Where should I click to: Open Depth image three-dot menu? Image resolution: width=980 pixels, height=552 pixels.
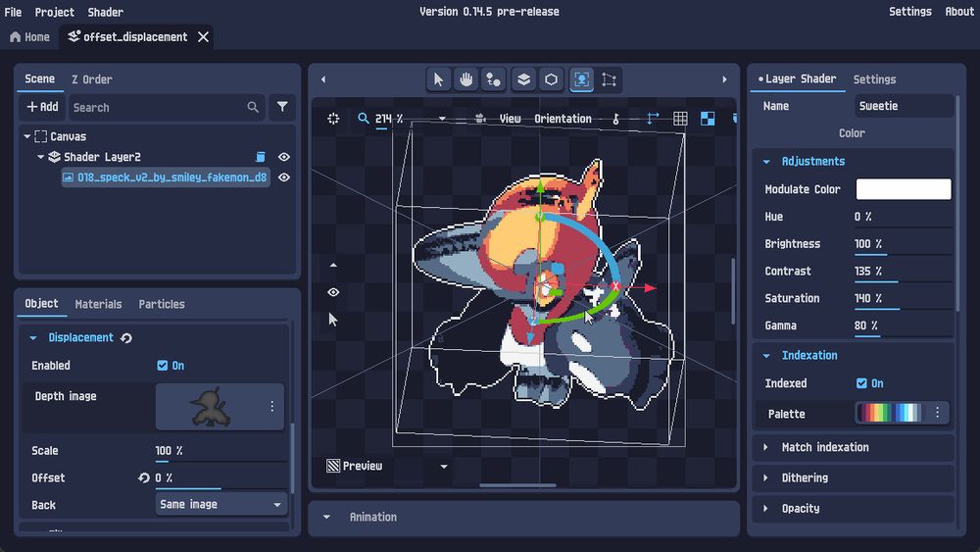[271, 406]
